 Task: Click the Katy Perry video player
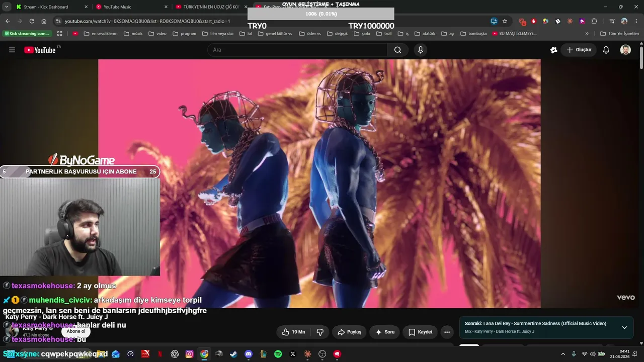point(319,184)
